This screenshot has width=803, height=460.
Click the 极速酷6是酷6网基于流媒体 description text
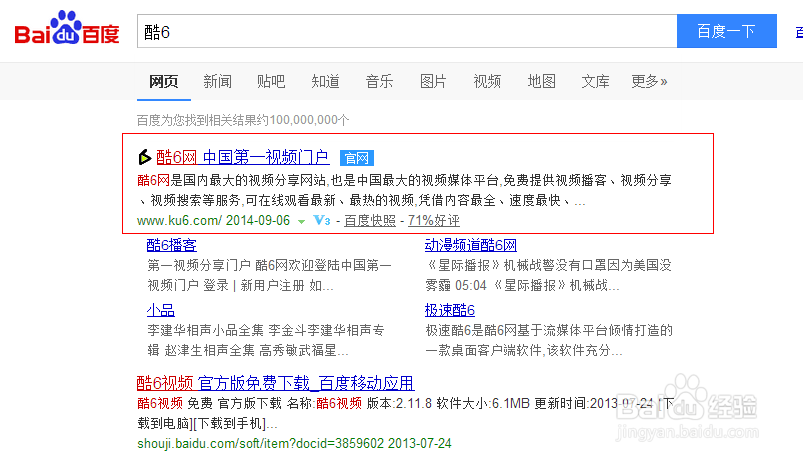click(x=548, y=340)
